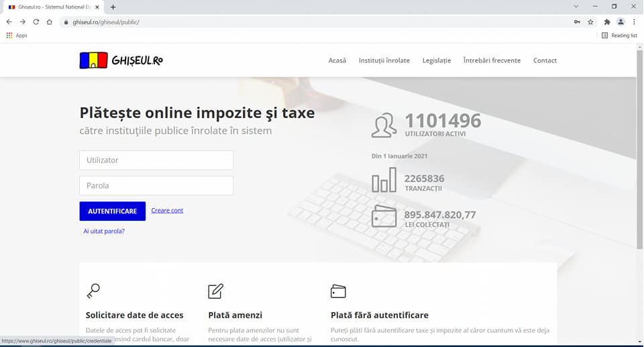This screenshot has width=644, height=347.
Task: Reload the page with the refresh icon
Action: (36, 22)
